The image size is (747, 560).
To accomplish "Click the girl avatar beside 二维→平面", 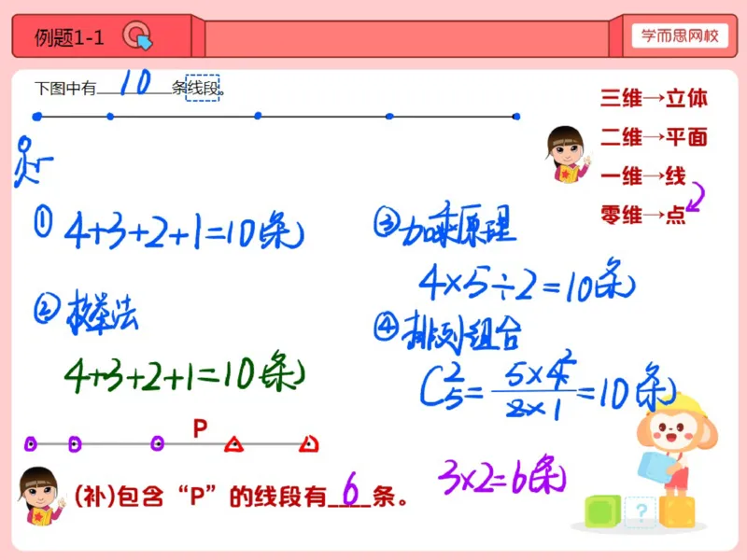I will pos(567,153).
